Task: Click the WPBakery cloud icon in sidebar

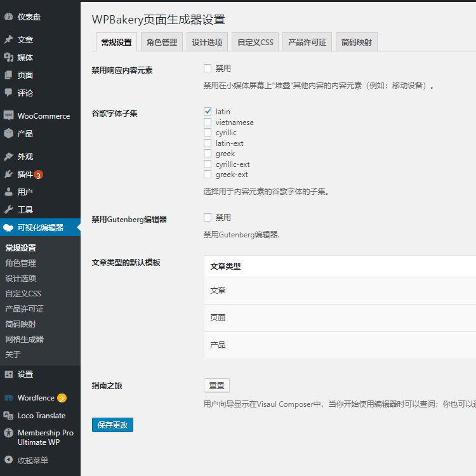Action: click(x=8, y=228)
